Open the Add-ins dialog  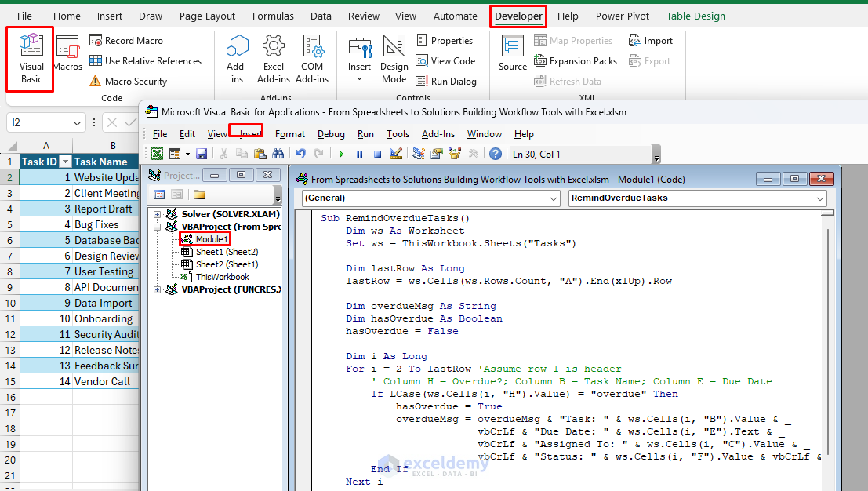pos(237,59)
